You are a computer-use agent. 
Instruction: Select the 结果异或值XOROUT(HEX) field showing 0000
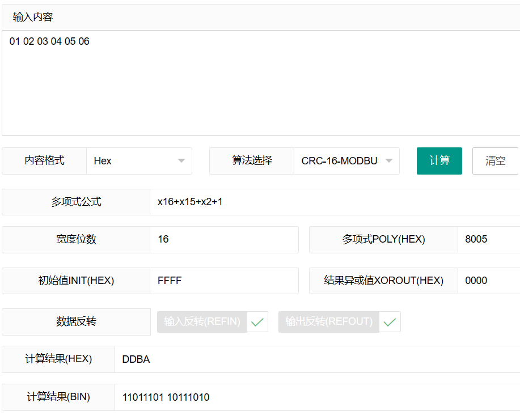tap(489, 281)
